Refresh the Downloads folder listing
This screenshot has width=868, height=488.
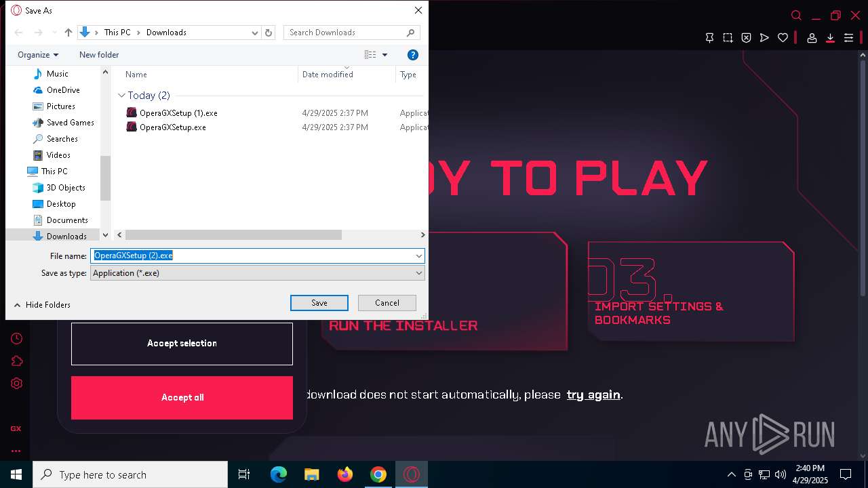[269, 33]
